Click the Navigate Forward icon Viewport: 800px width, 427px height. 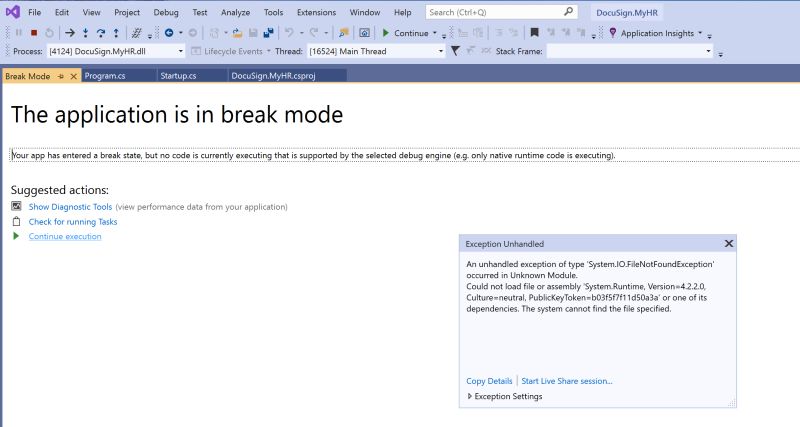(192, 33)
